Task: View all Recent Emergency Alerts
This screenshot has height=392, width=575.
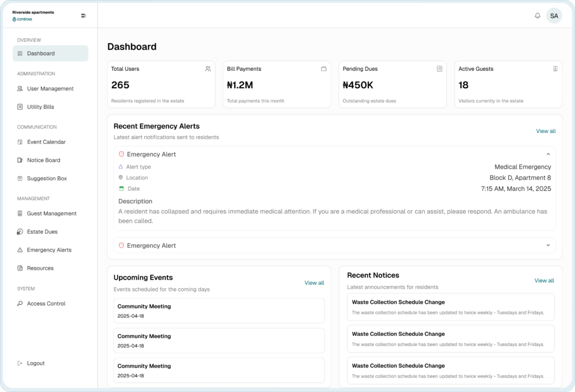Action: [545, 131]
